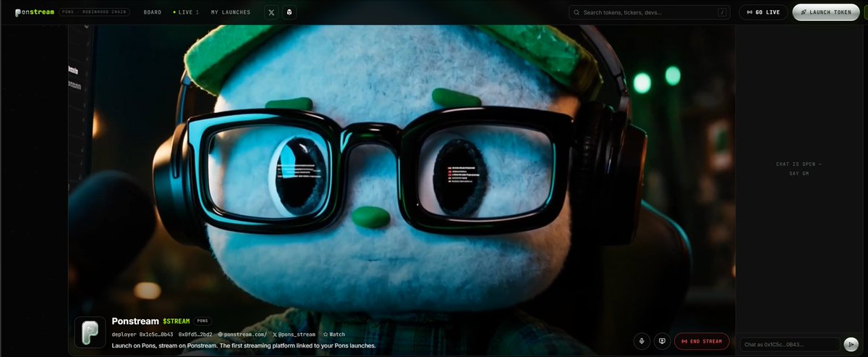Open the Board tab
The image size is (868, 357).
(x=153, y=12)
